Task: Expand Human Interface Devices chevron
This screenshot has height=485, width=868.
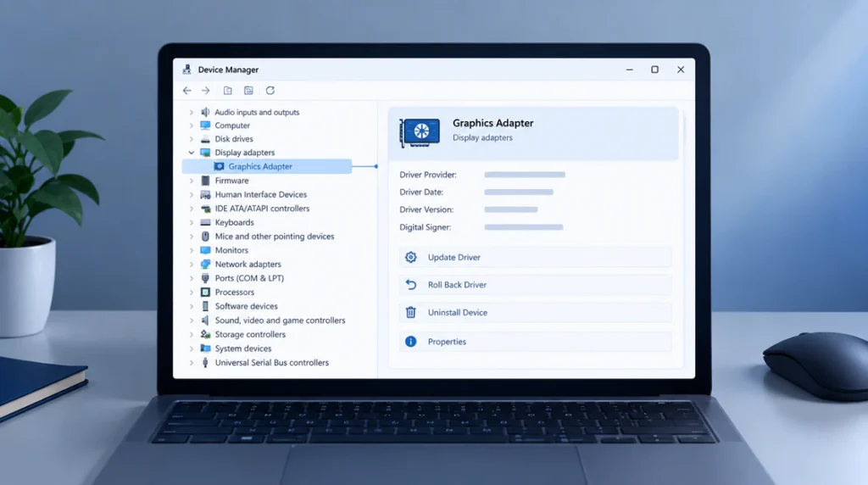Action: pyautogui.click(x=192, y=195)
